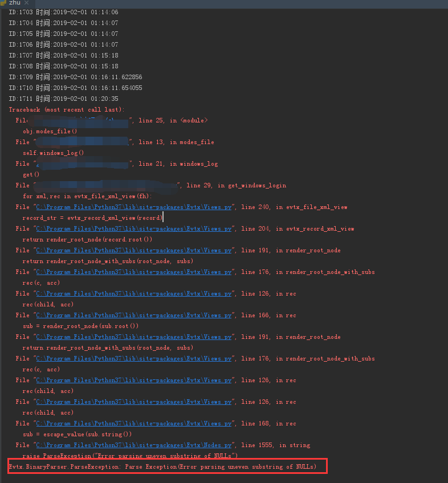This screenshot has width=448, height=483.
Task: Click the record_str = evtx_record_xml_view code line
Action: coord(92,218)
